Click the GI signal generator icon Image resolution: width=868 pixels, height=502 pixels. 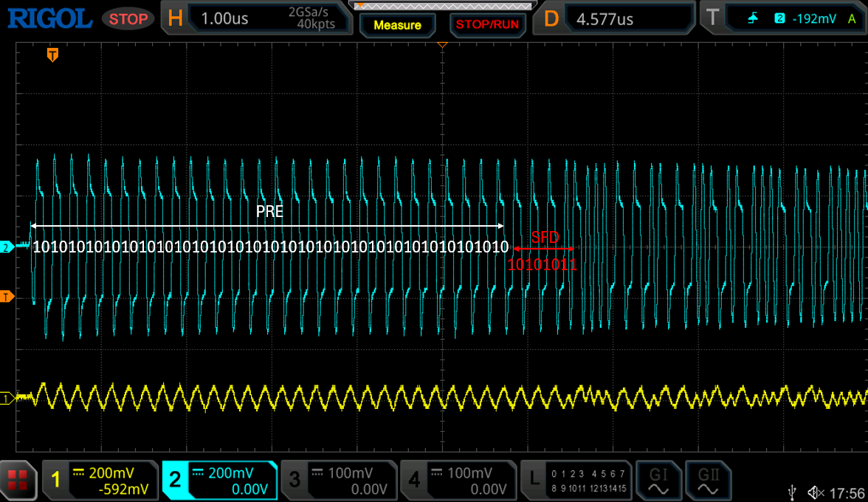click(x=658, y=480)
